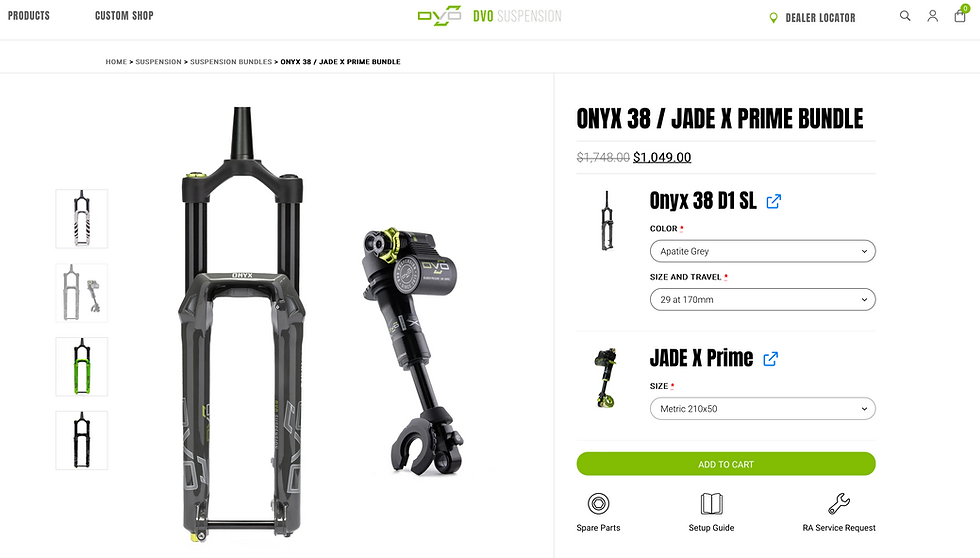This screenshot has width=980, height=558.
Task: Click the Dealer Locator pin icon
Action: (773, 18)
